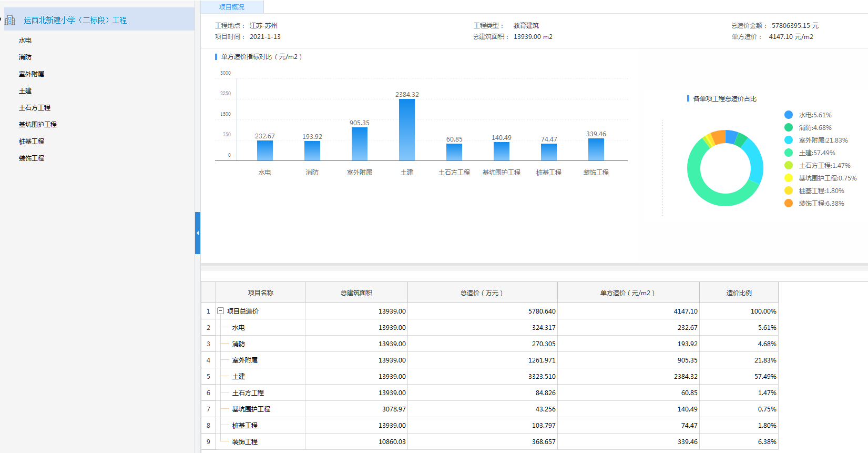Open 消防 in the sidebar list
Screen dimensions: 868x453
click(x=25, y=57)
